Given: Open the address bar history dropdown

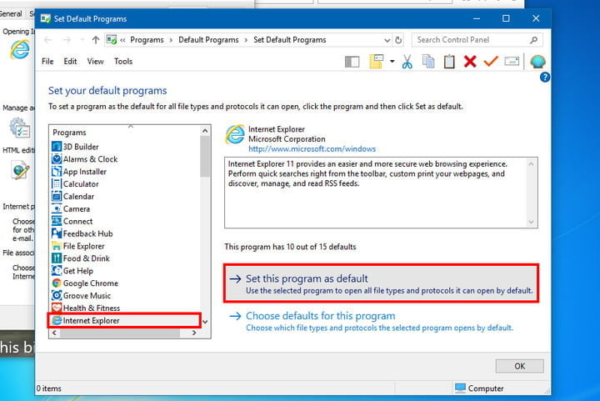Looking at the screenshot, I should coord(387,40).
